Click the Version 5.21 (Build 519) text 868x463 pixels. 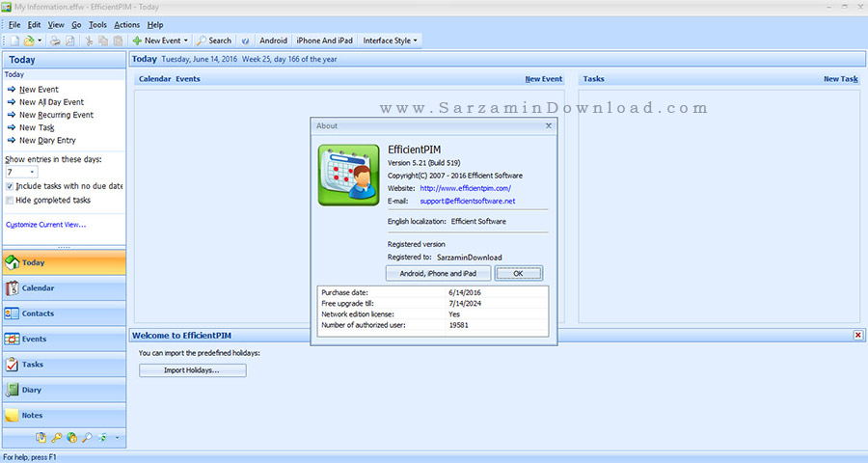tap(424, 163)
